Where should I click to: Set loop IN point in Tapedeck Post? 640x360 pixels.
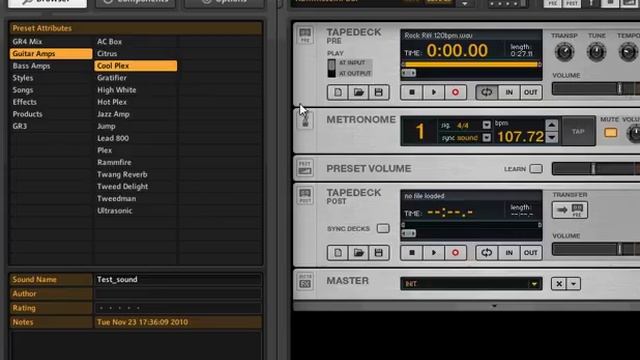coord(509,253)
